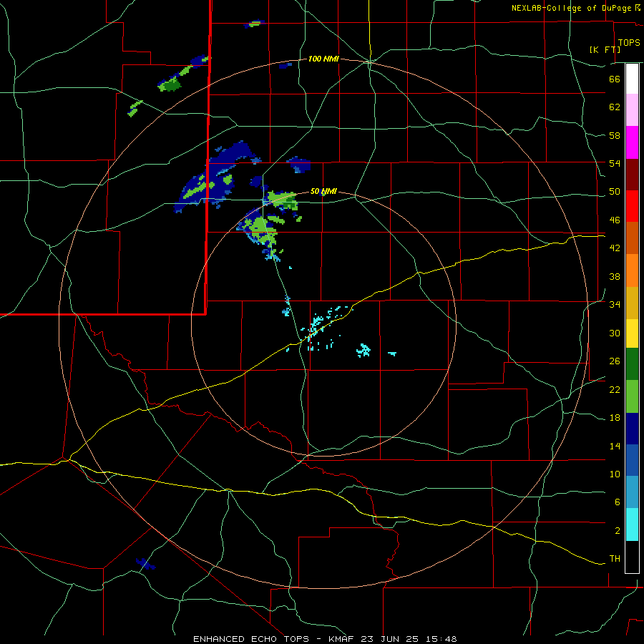
Task: Click the 58 scale value label
Action: point(615,135)
